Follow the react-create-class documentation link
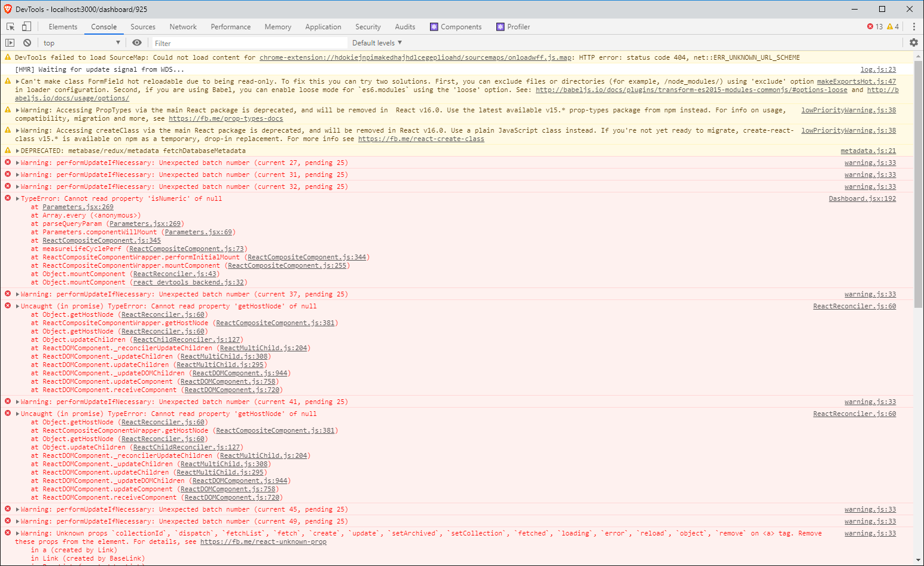 pyautogui.click(x=420, y=139)
